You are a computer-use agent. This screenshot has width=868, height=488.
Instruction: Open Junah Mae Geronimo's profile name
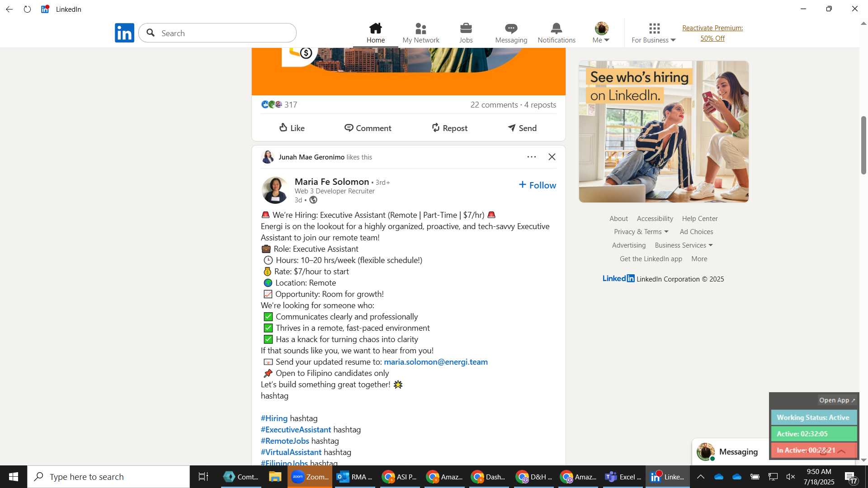311,157
